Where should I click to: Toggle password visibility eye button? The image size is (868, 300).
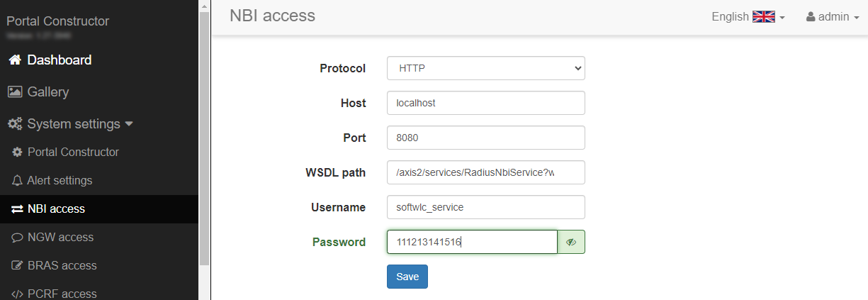[x=571, y=242]
